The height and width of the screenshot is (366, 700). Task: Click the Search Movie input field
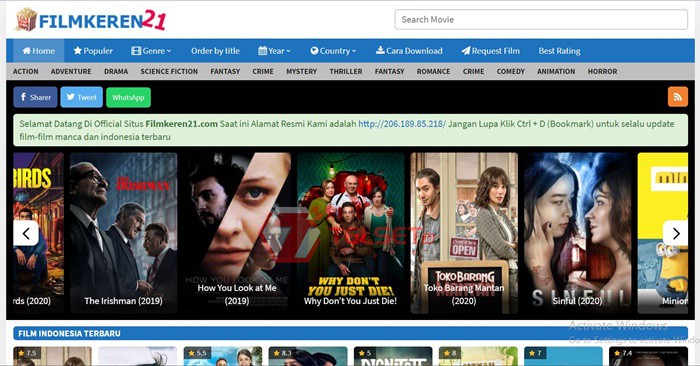541,20
